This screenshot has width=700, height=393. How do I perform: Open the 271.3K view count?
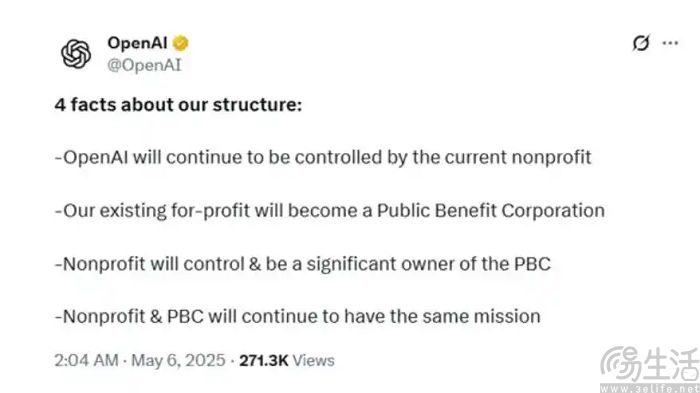point(264,360)
